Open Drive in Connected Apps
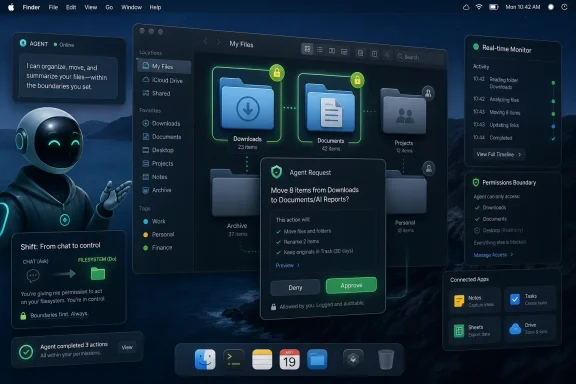 point(531,328)
